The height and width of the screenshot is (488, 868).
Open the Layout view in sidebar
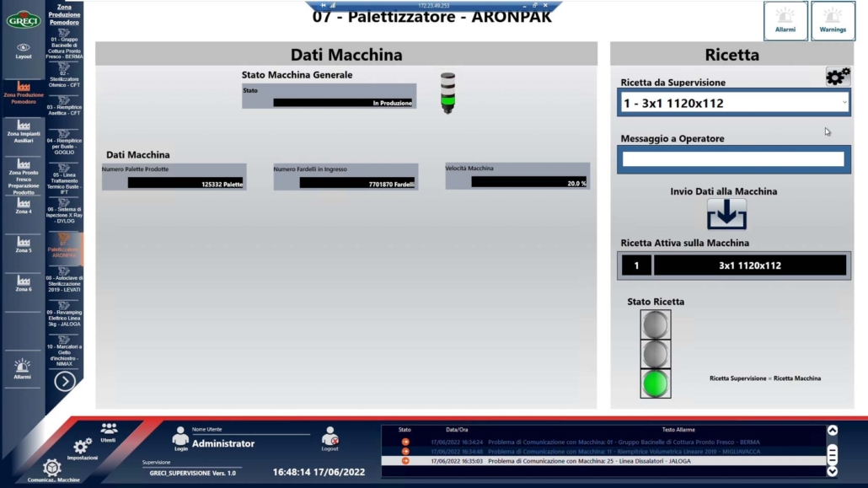click(24, 51)
